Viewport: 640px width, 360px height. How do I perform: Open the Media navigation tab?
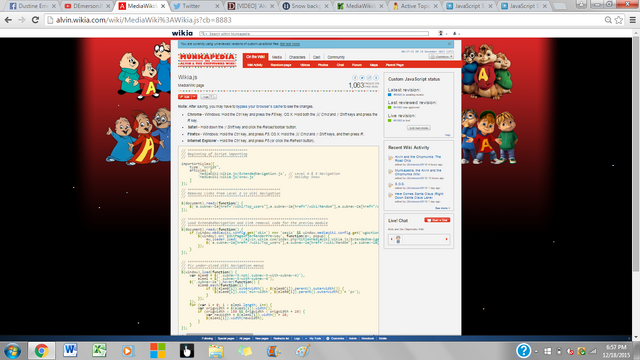pyautogui.click(x=277, y=57)
